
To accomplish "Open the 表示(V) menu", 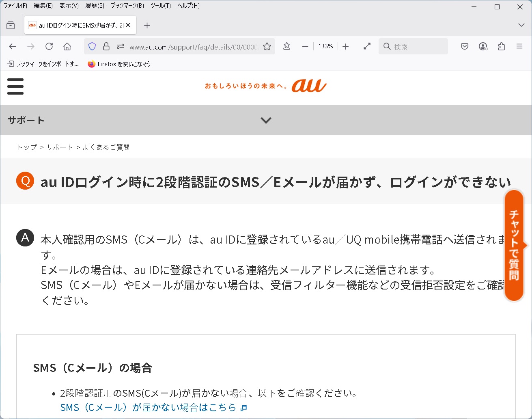I will pos(69,6).
